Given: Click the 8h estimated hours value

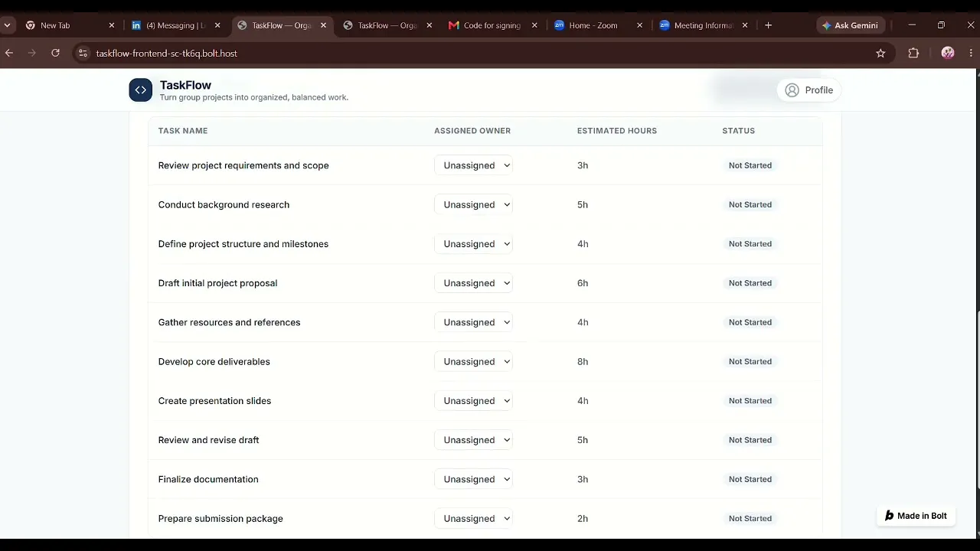Looking at the screenshot, I should (583, 361).
